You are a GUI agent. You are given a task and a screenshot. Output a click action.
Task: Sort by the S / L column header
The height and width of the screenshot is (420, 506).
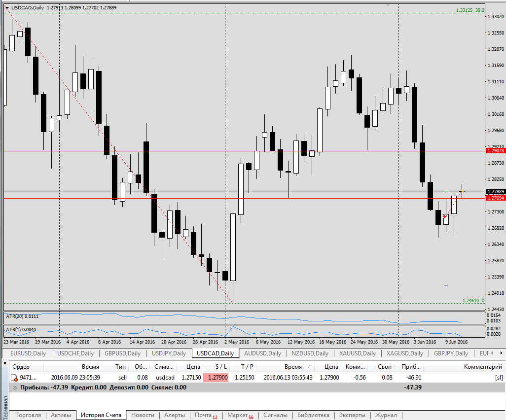coord(216,367)
